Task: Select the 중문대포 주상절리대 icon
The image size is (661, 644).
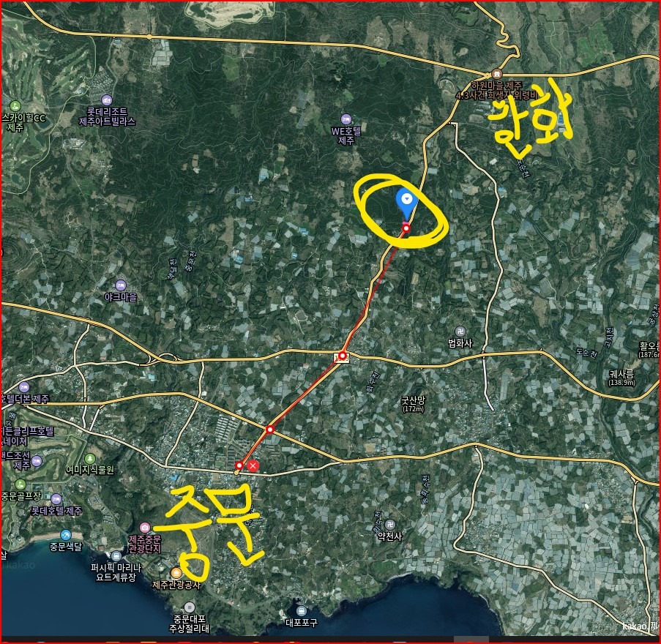Action: (x=190, y=607)
